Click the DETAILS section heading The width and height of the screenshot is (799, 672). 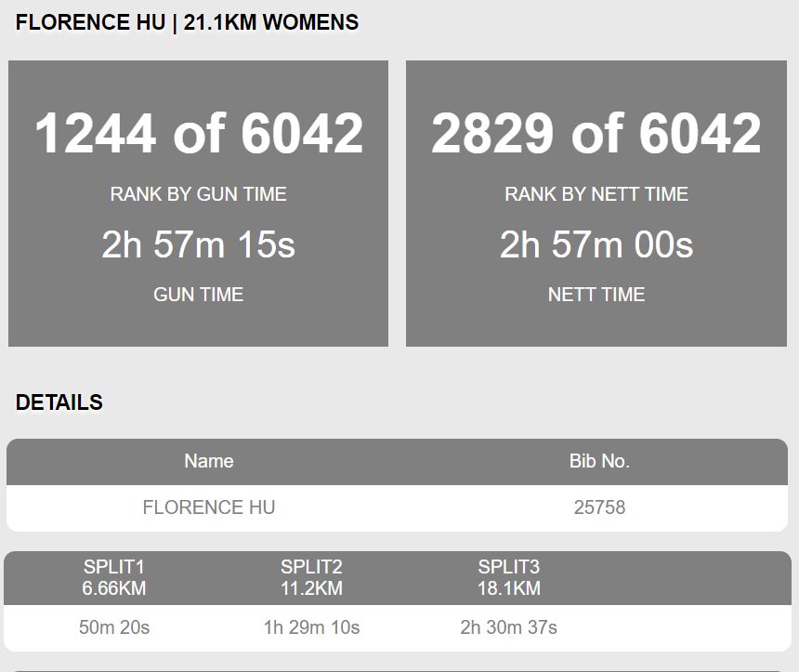click(59, 402)
